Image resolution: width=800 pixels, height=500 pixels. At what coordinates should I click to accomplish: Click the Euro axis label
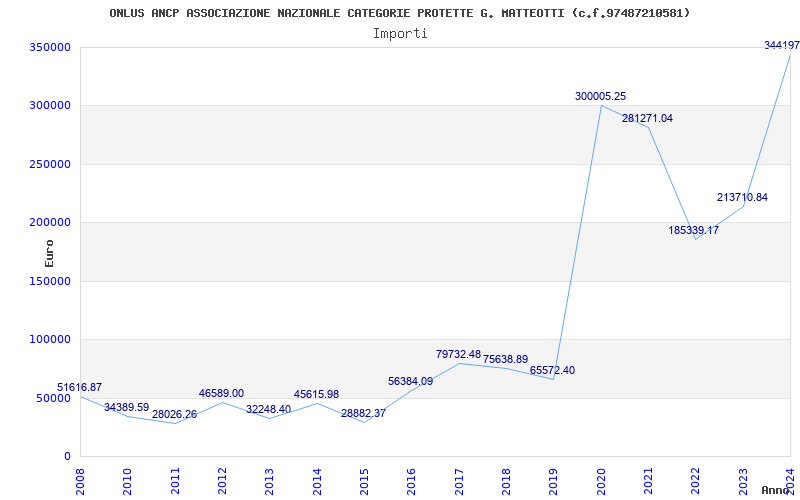(x=49, y=254)
